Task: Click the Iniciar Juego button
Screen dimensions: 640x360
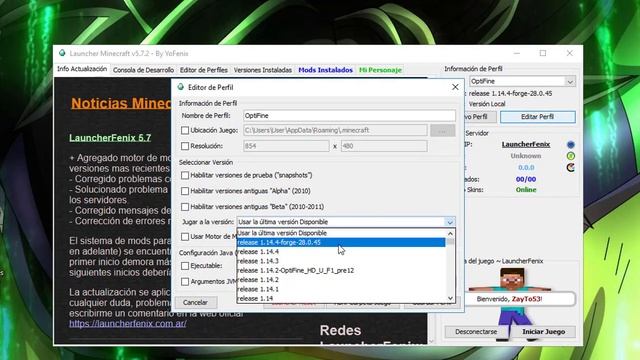Action: [544, 332]
